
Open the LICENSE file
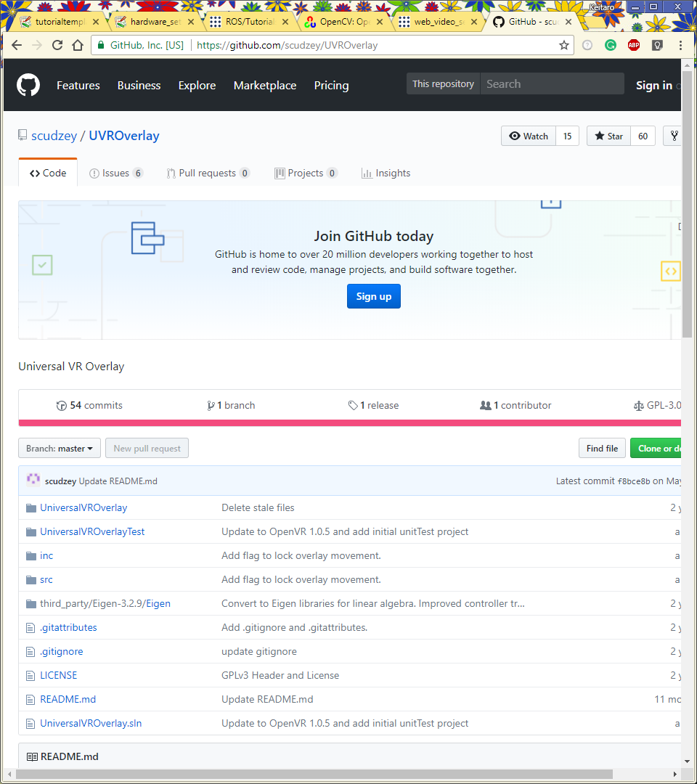pos(59,676)
